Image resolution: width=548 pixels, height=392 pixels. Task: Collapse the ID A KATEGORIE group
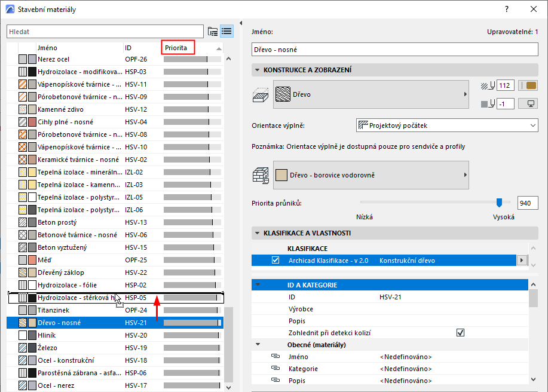click(x=258, y=285)
